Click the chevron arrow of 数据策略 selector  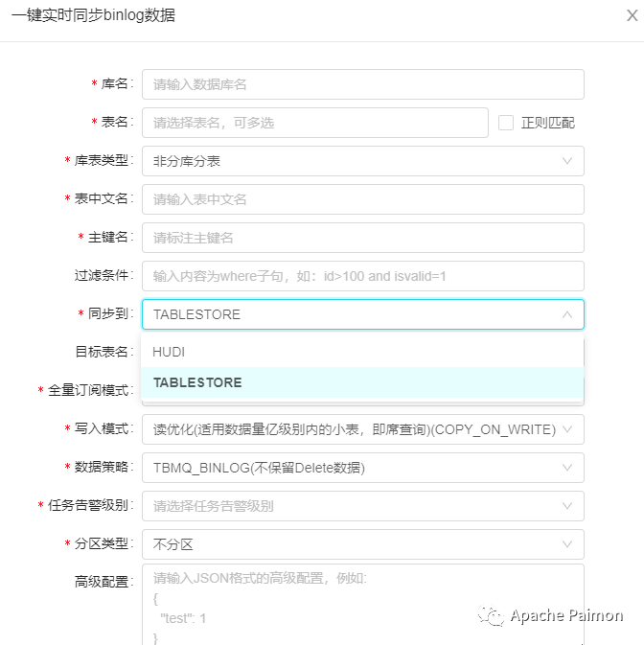click(567, 468)
